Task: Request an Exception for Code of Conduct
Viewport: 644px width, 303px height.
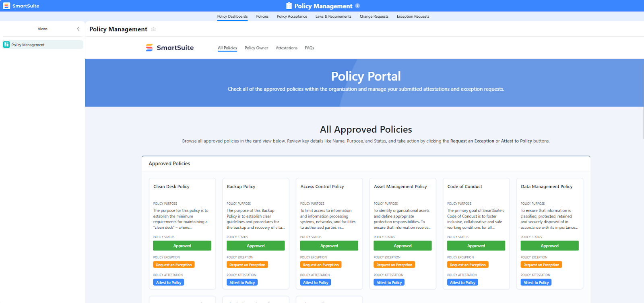Action: click(x=468, y=265)
